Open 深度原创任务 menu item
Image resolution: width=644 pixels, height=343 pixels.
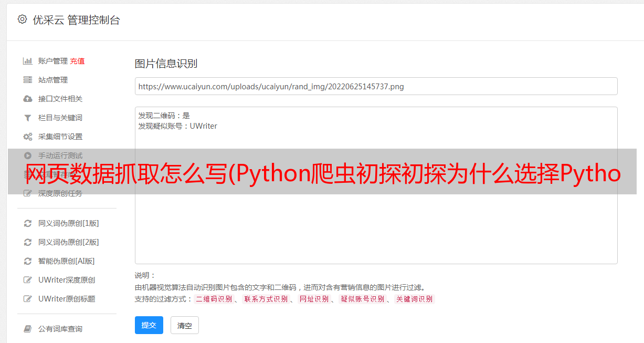60,193
